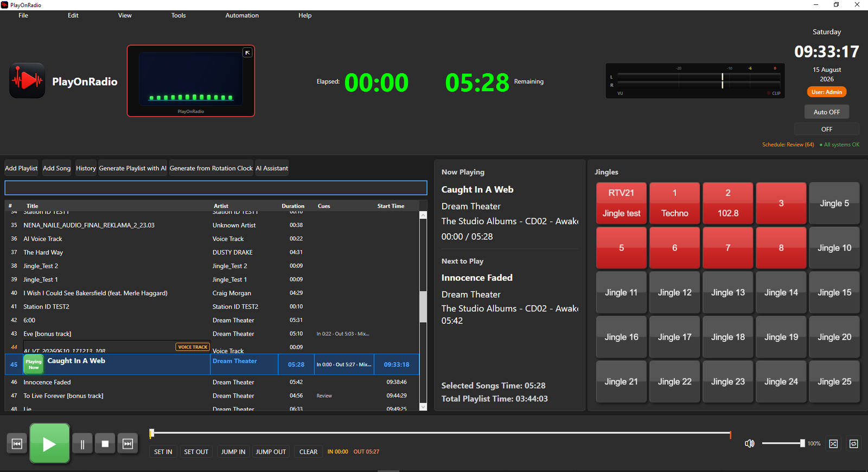Stop playback with the stop button
The width and height of the screenshot is (868, 472).
(x=105, y=444)
